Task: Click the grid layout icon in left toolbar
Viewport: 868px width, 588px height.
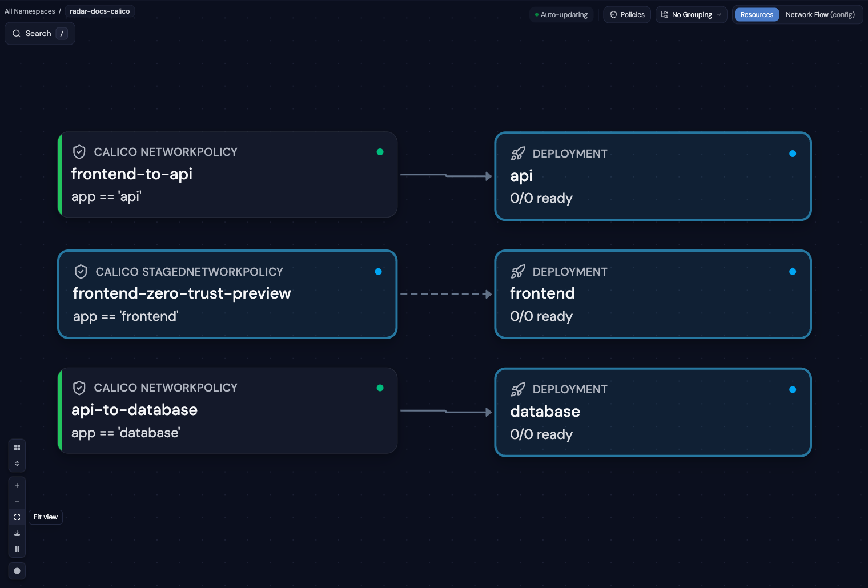Action: [17, 448]
